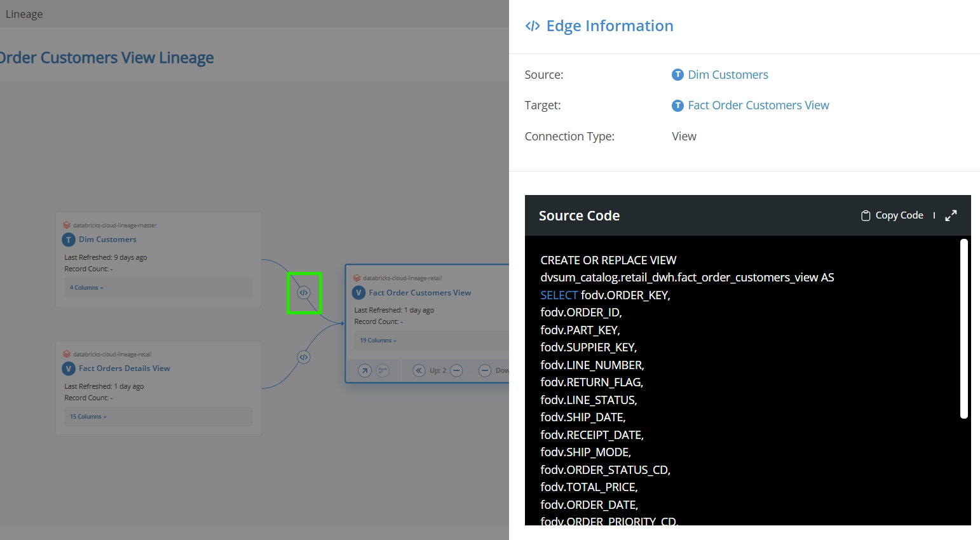Click the fodv.LINE_STATUS code line
The height and width of the screenshot is (540, 980).
pyautogui.click(x=589, y=400)
